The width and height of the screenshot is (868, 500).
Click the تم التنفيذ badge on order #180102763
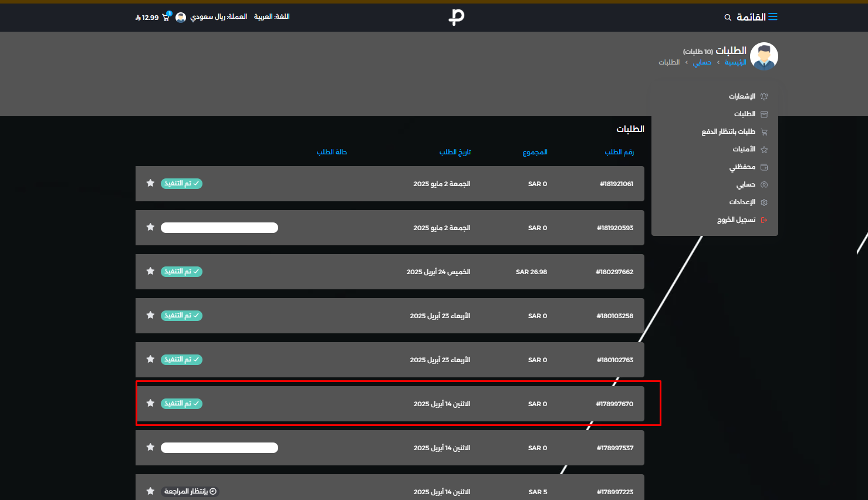(181, 359)
